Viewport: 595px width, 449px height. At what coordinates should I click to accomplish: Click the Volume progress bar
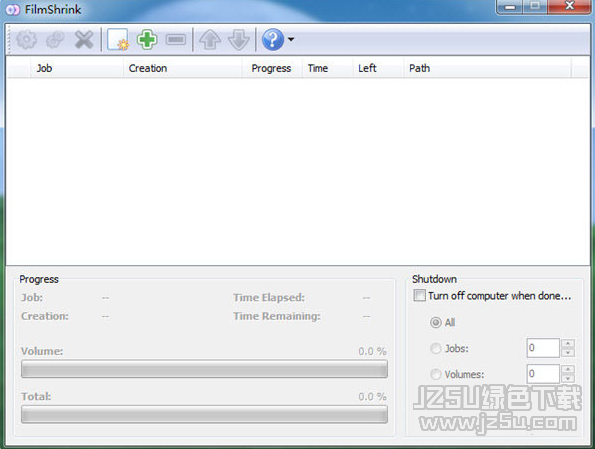(x=204, y=369)
